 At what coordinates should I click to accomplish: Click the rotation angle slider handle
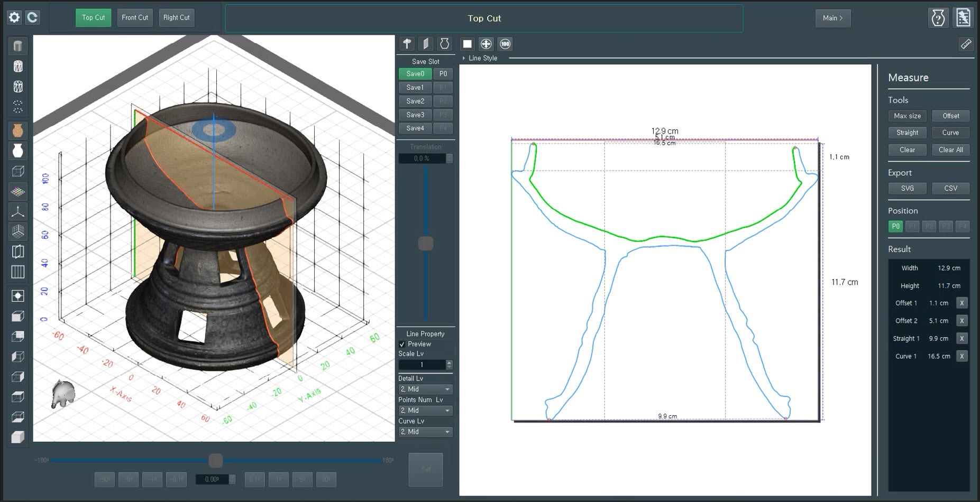coord(216,461)
